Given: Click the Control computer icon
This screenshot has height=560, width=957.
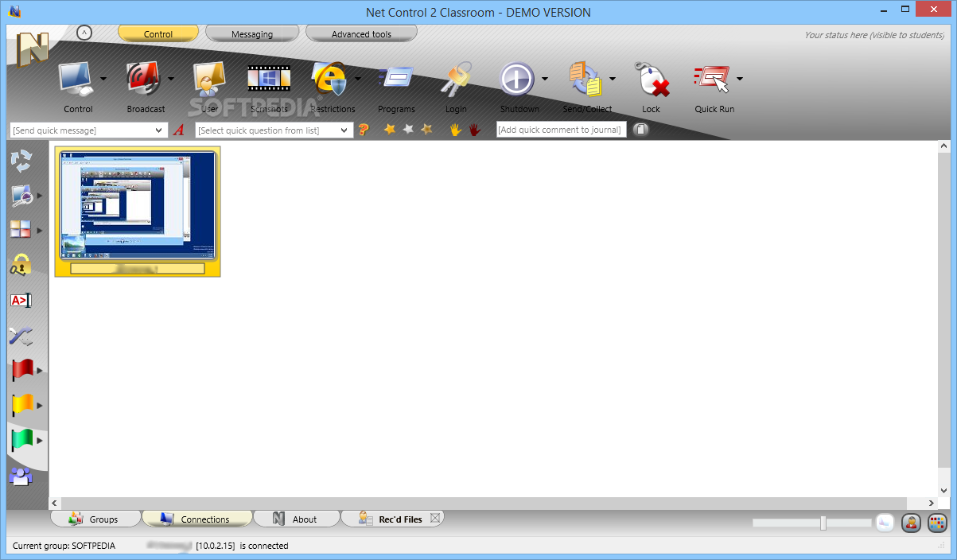Looking at the screenshot, I should 77,79.
